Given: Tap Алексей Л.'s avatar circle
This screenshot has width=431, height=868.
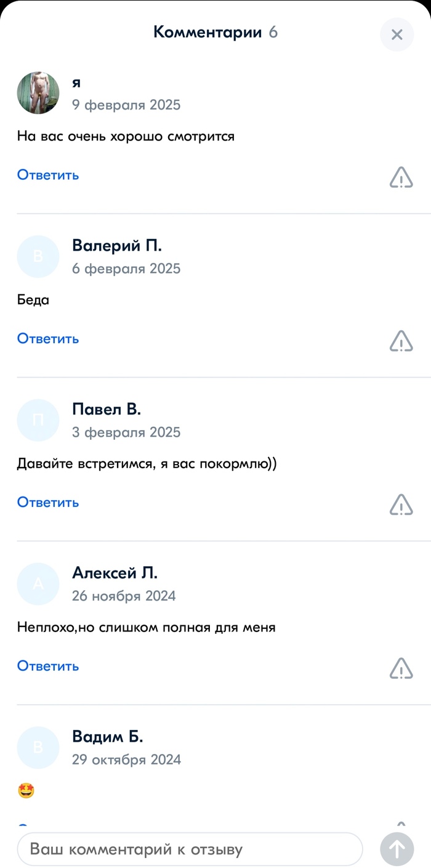Looking at the screenshot, I should coord(38,584).
